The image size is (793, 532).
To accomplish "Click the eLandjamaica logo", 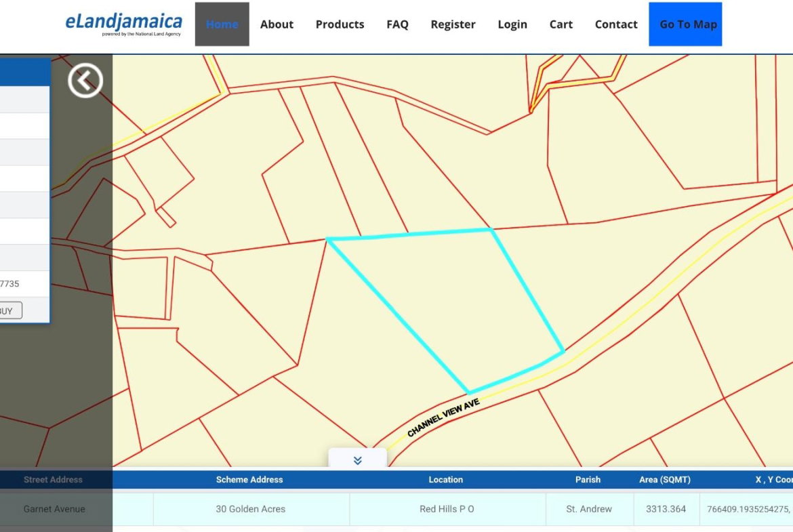I will [123, 24].
